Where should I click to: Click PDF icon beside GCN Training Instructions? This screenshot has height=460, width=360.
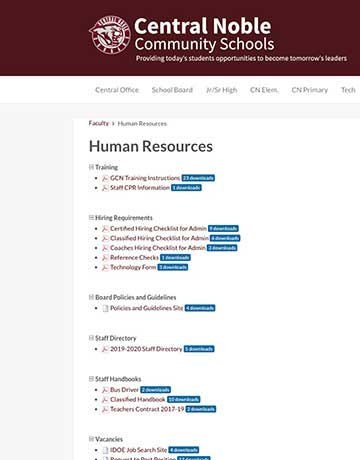coord(105,178)
